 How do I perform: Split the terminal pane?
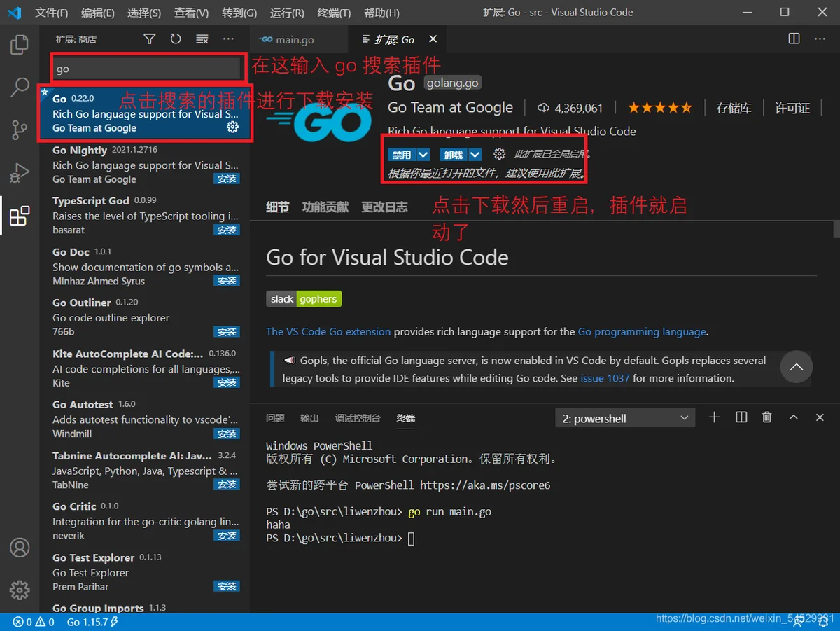[x=741, y=417]
